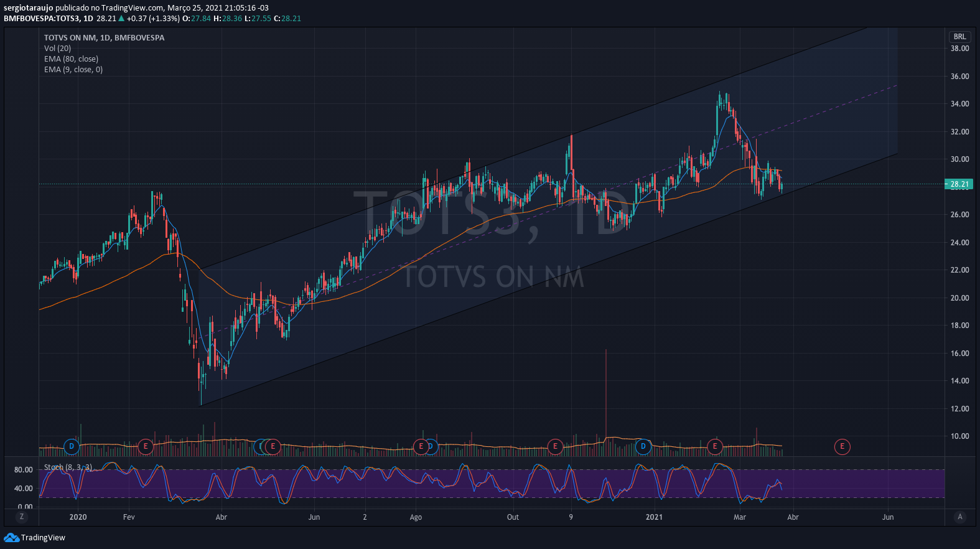Image resolution: width=980 pixels, height=549 pixels.
Task: Click the Out label on time axis
Action: (x=513, y=517)
